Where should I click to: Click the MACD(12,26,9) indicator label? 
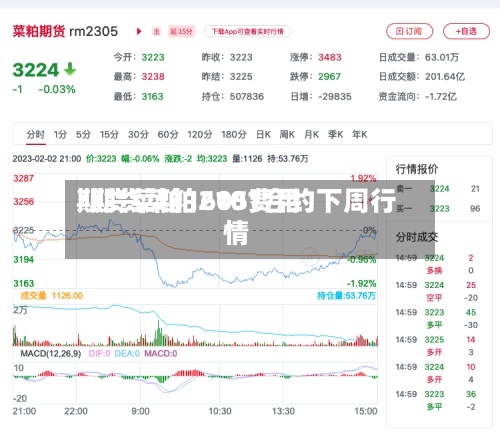coord(51,354)
